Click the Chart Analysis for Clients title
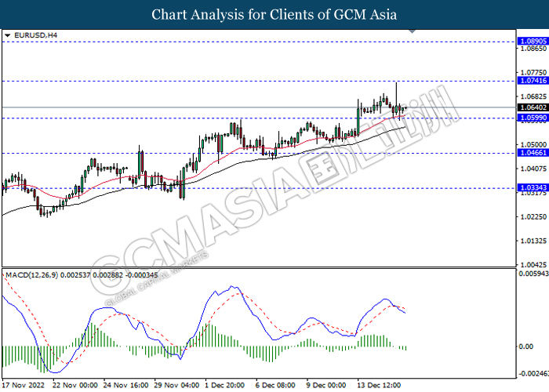The height and width of the screenshot is (392, 549). pyautogui.click(x=274, y=15)
